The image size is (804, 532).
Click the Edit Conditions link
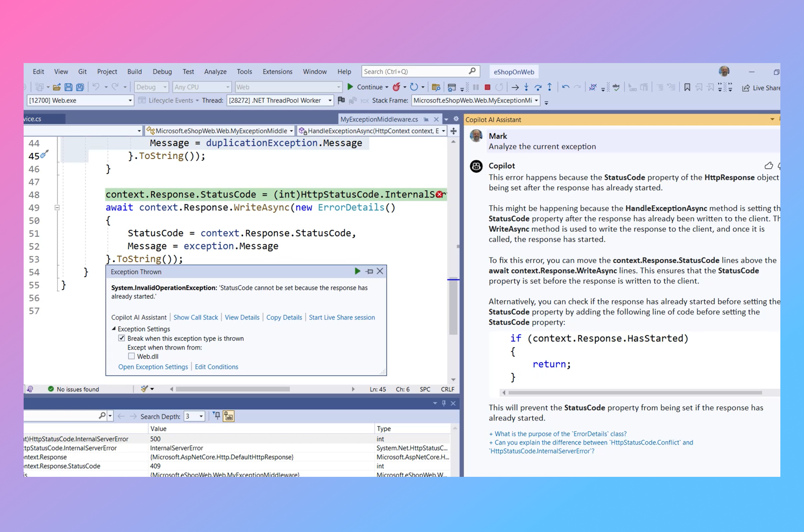pos(216,367)
